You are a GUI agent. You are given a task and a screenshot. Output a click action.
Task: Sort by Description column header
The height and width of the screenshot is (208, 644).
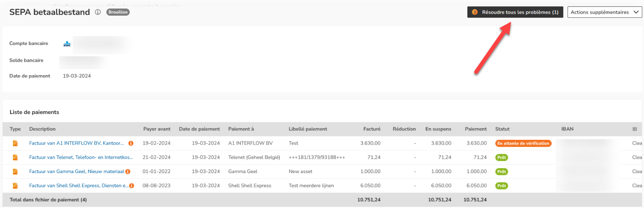point(43,129)
